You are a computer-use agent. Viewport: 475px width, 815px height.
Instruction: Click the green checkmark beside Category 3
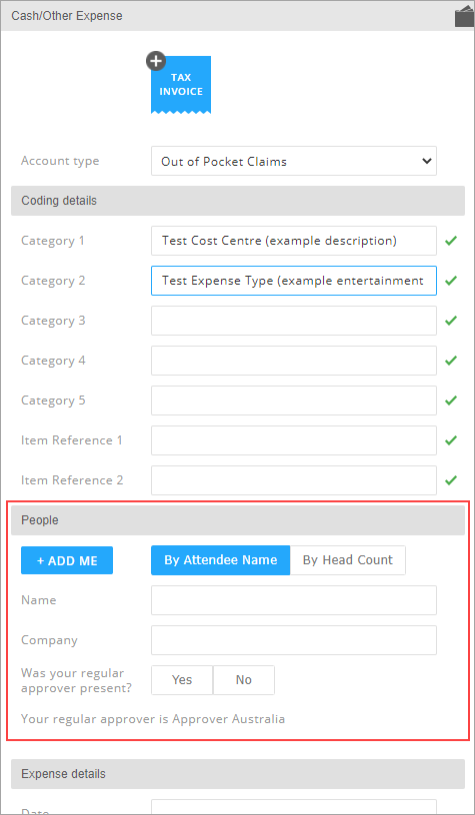coord(451,321)
